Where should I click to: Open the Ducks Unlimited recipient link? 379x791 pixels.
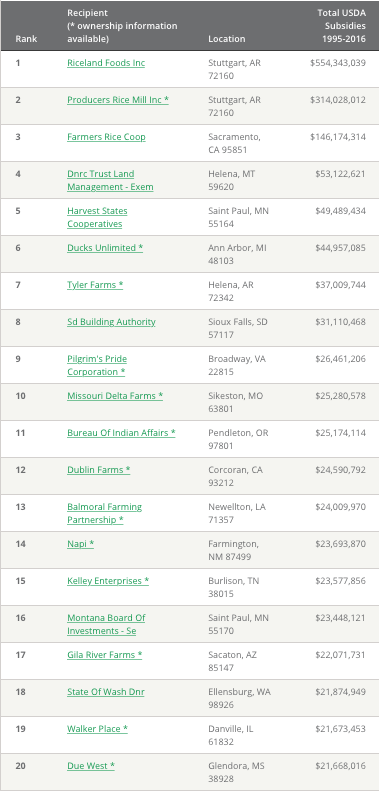point(105,248)
